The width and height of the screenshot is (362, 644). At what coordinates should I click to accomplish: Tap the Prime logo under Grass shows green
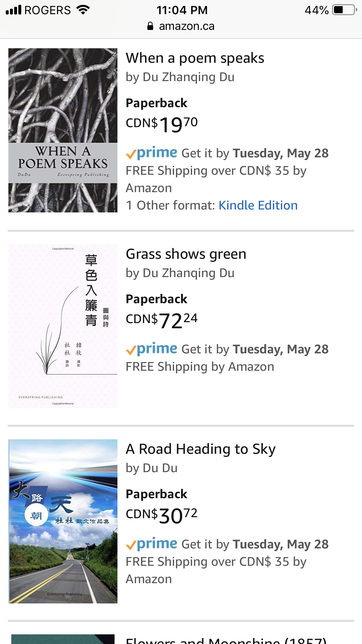152,349
